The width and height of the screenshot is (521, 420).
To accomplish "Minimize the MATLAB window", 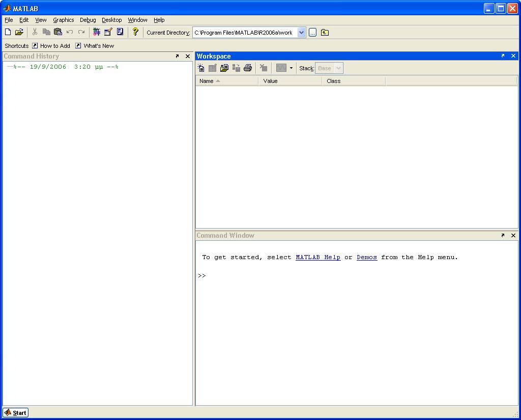I will coord(489,8).
